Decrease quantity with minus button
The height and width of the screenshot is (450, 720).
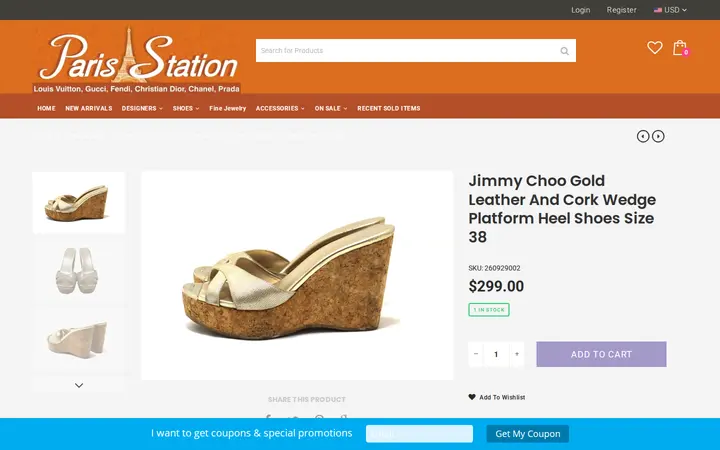click(476, 354)
